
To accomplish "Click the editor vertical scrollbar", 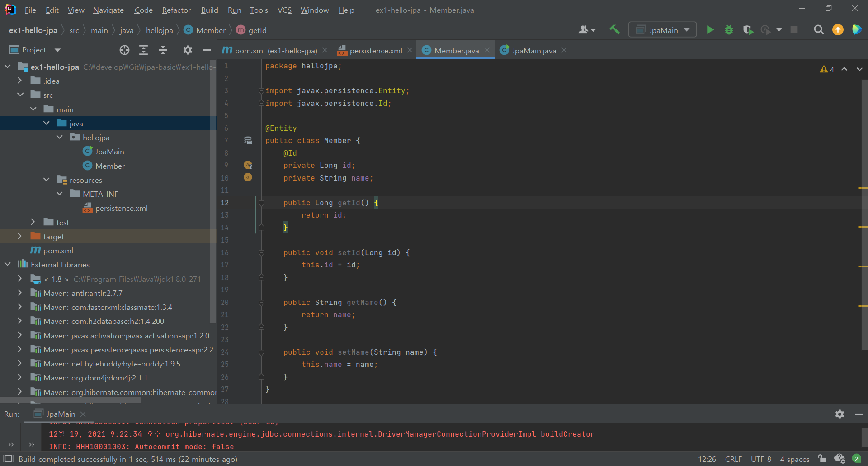I will [864, 215].
